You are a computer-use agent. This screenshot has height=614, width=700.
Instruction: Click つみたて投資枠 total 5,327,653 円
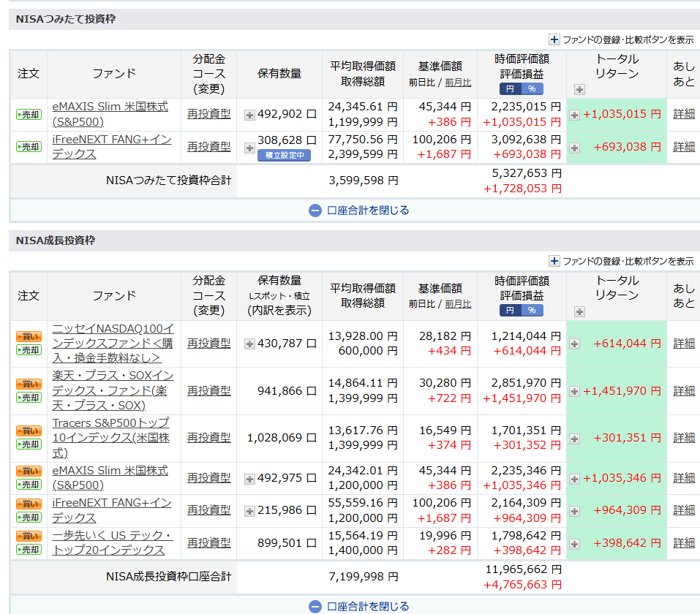pos(527,173)
